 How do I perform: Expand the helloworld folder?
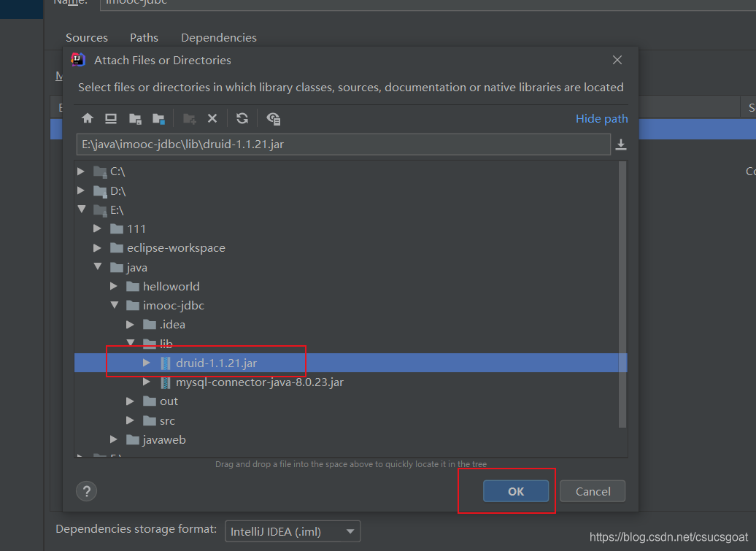pyautogui.click(x=114, y=286)
